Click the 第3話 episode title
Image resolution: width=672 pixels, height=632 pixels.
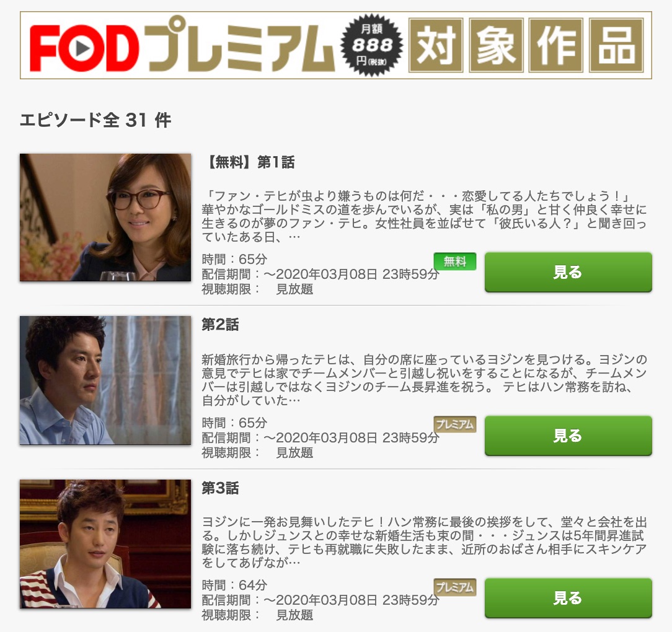point(220,488)
